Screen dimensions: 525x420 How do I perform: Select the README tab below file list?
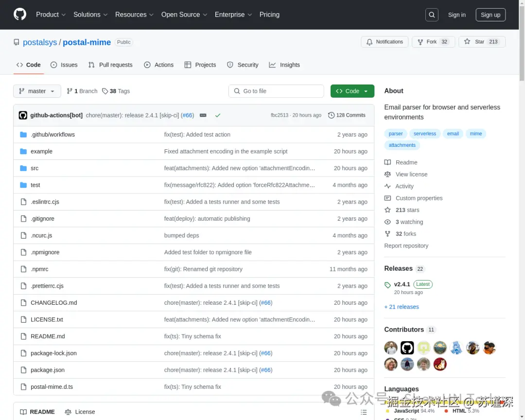pyautogui.click(x=37, y=412)
